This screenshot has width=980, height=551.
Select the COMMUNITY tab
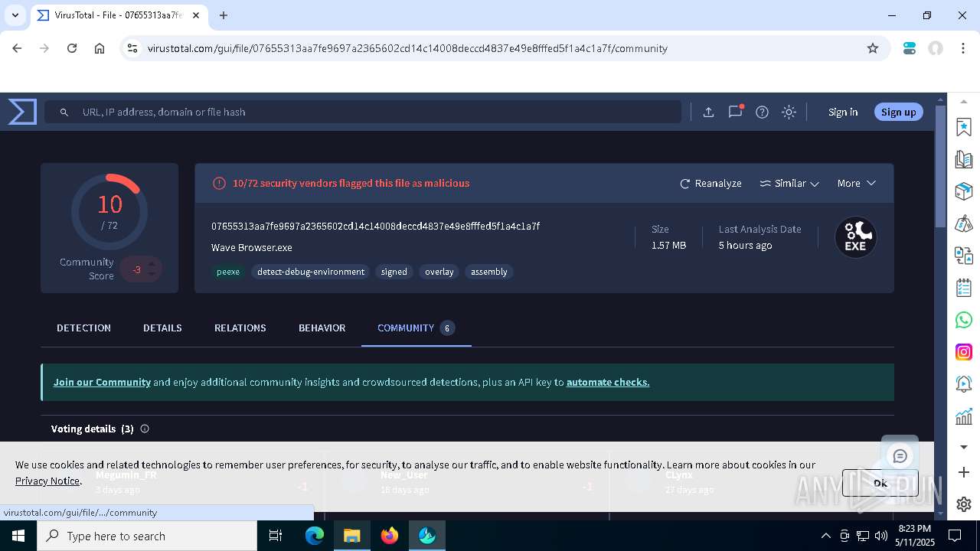(x=416, y=328)
